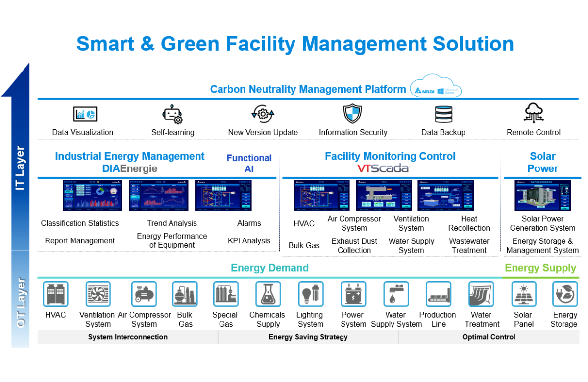Click the Power System battery icon
This screenshot has height=382, width=588.
[x=353, y=294]
